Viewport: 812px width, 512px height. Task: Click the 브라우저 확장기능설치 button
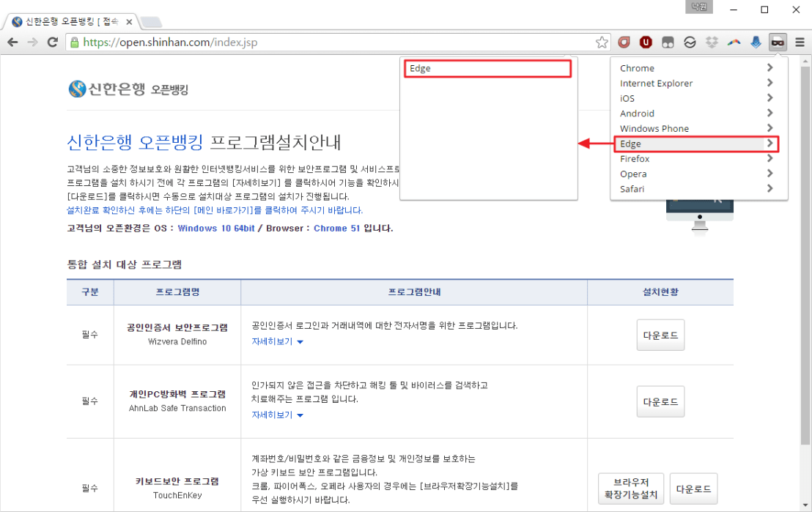[630, 488]
